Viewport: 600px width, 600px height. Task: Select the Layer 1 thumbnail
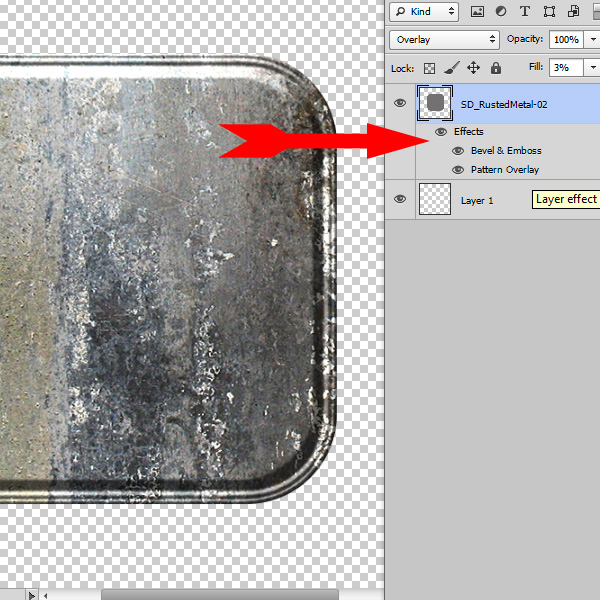(x=435, y=199)
